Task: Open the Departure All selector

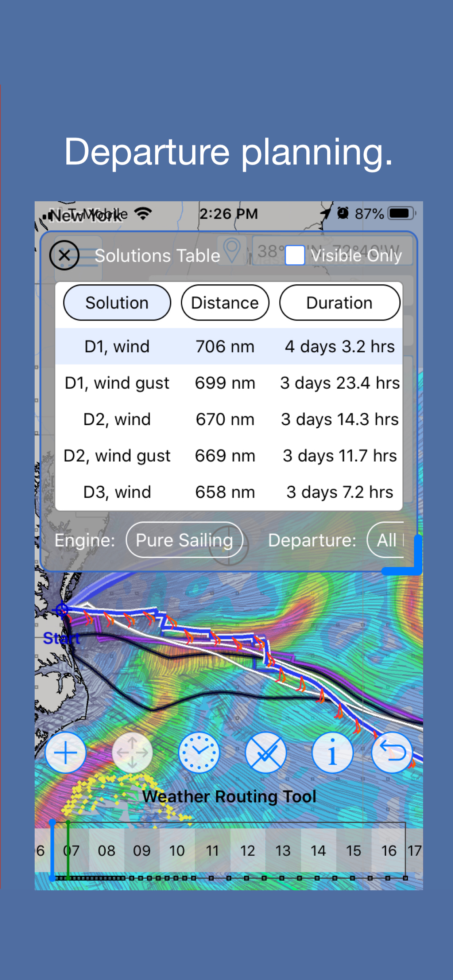Action: pos(385,540)
